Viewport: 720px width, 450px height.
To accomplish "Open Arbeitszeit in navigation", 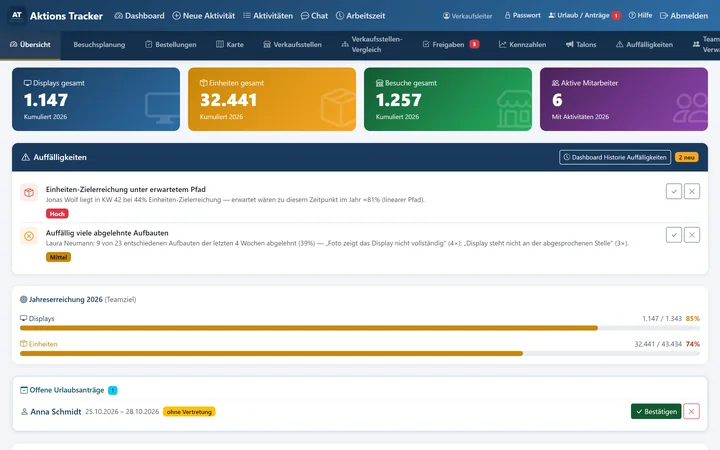I will tap(360, 16).
